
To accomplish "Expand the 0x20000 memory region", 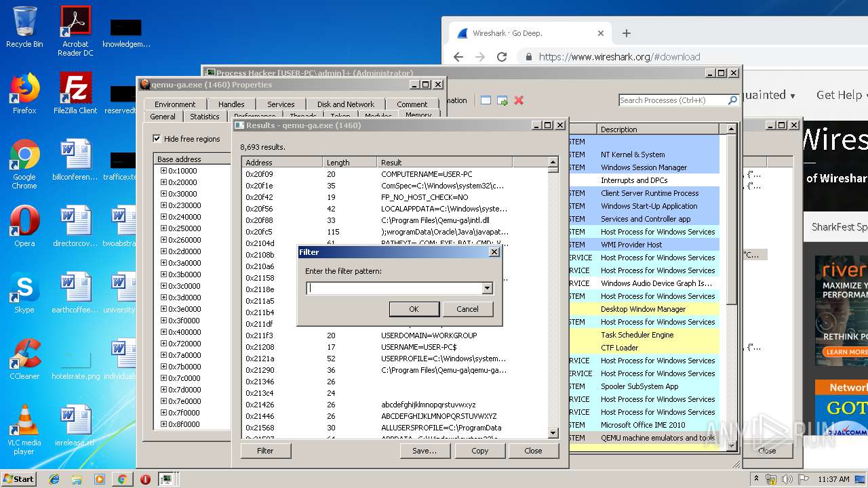I will [163, 182].
